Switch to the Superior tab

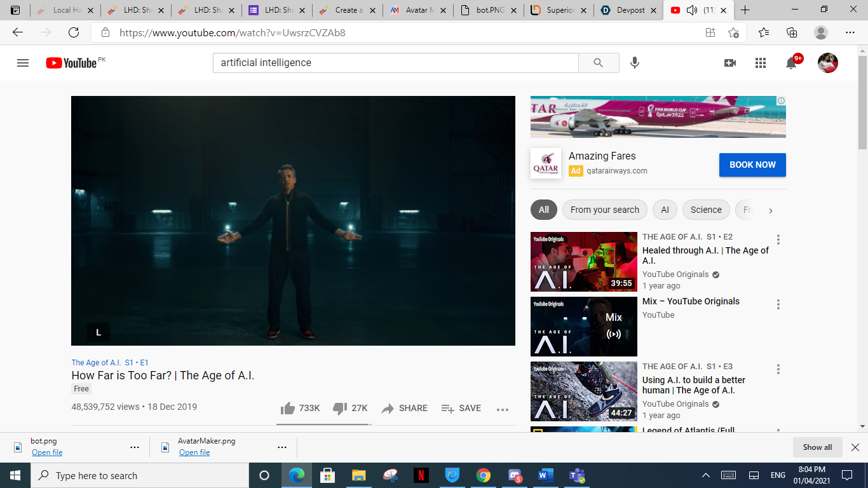coord(559,10)
